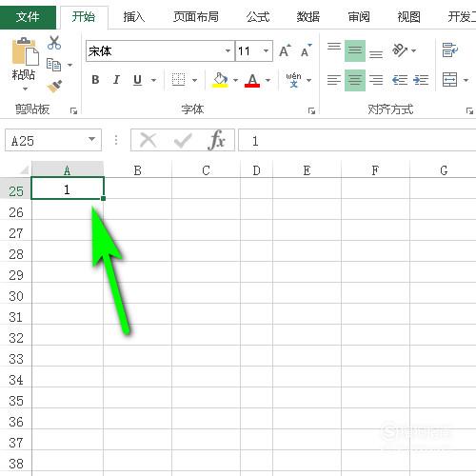The width and height of the screenshot is (476, 476).
Task: Apply cell borders icon
Action: pyautogui.click(x=178, y=80)
